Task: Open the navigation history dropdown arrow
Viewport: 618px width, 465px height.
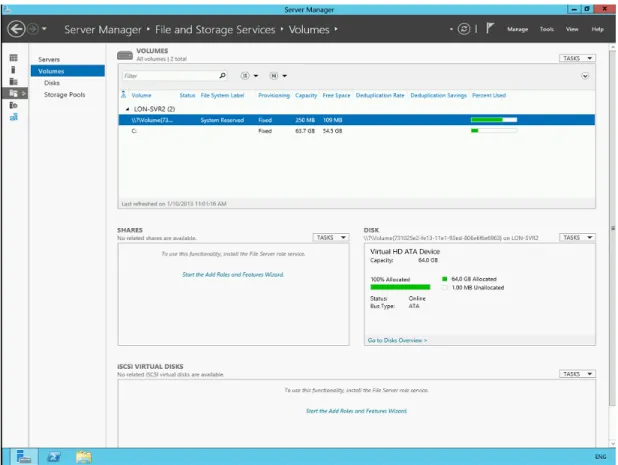Action: (x=44, y=29)
